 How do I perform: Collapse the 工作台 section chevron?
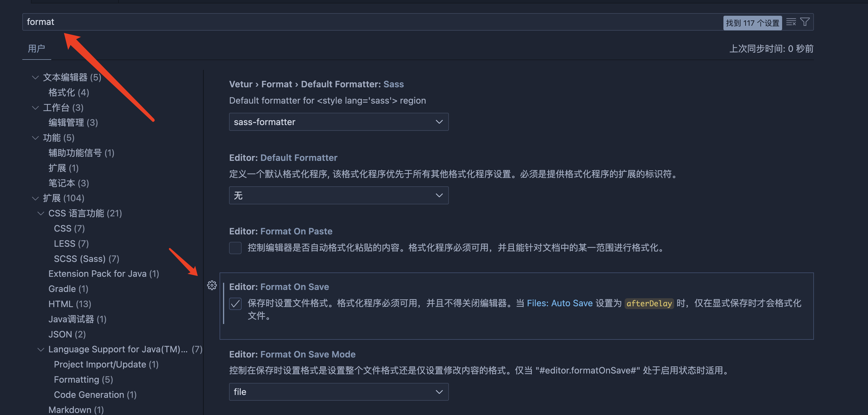(x=35, y=108)
